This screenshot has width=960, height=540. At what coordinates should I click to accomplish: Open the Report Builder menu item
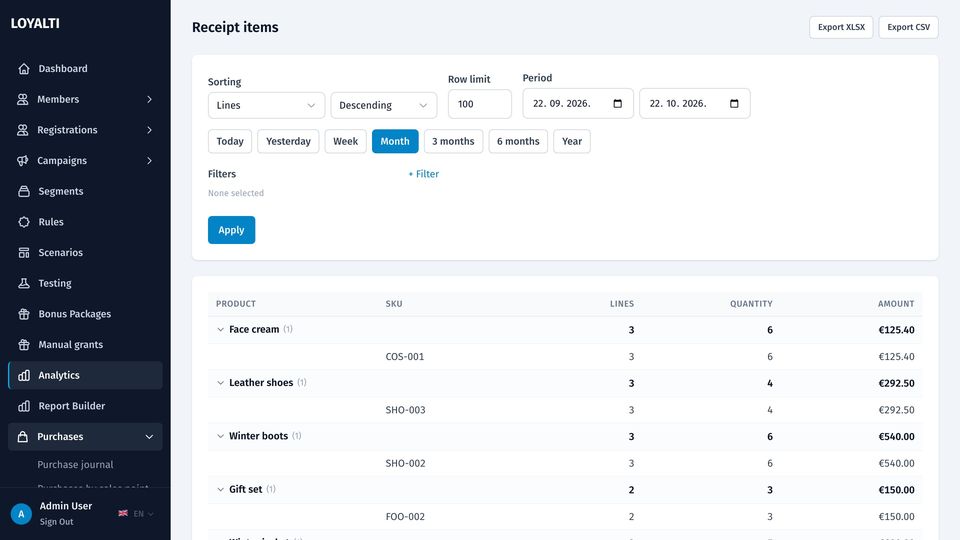click(85, 406)
